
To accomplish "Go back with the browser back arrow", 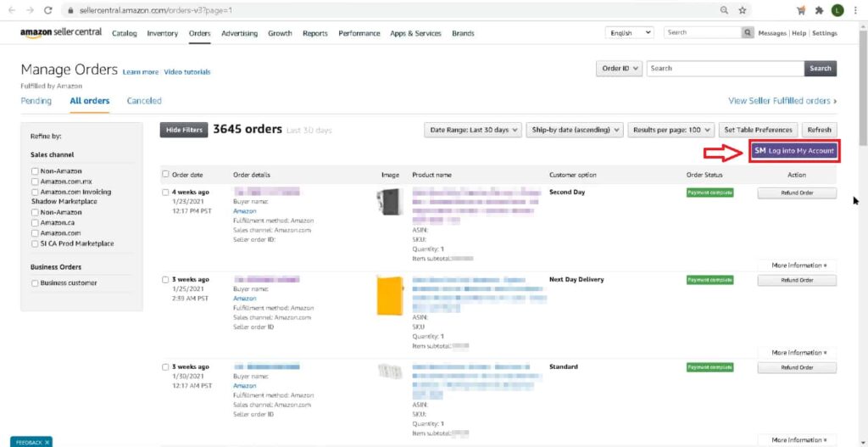I will point(12,10).
